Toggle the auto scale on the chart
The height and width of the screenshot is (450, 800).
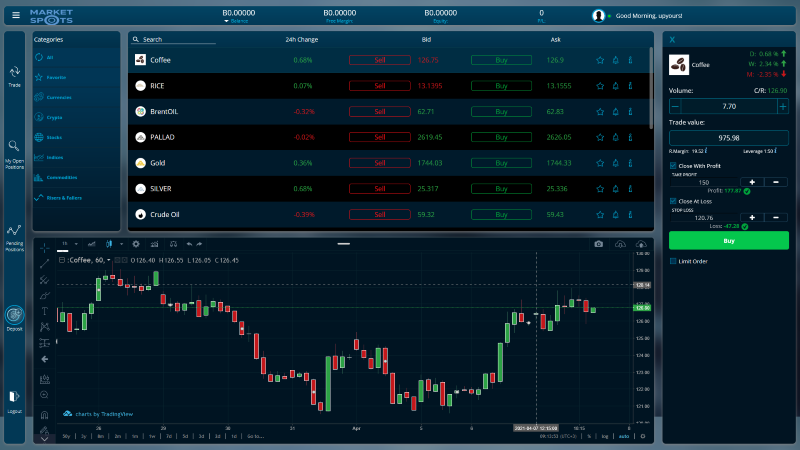click(x=623, y=436)
